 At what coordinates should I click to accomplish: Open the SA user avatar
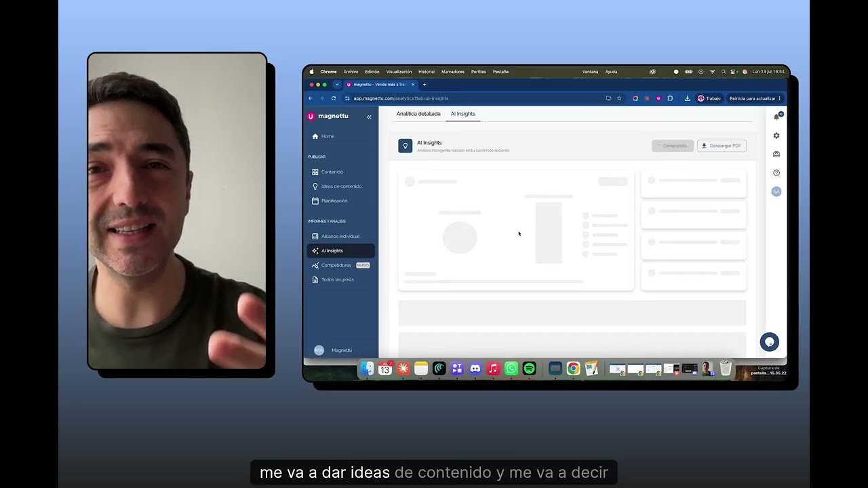[x=776, y=192]
